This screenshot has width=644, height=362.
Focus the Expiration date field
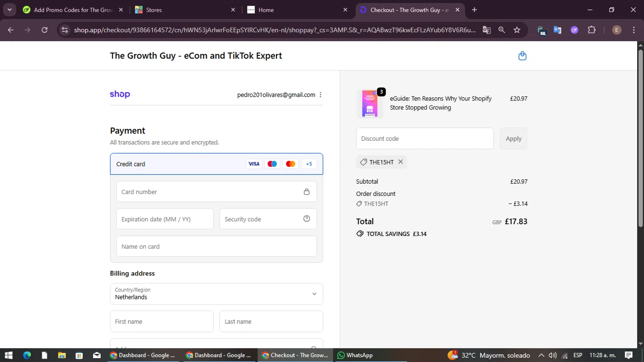(x=165, y=219)
